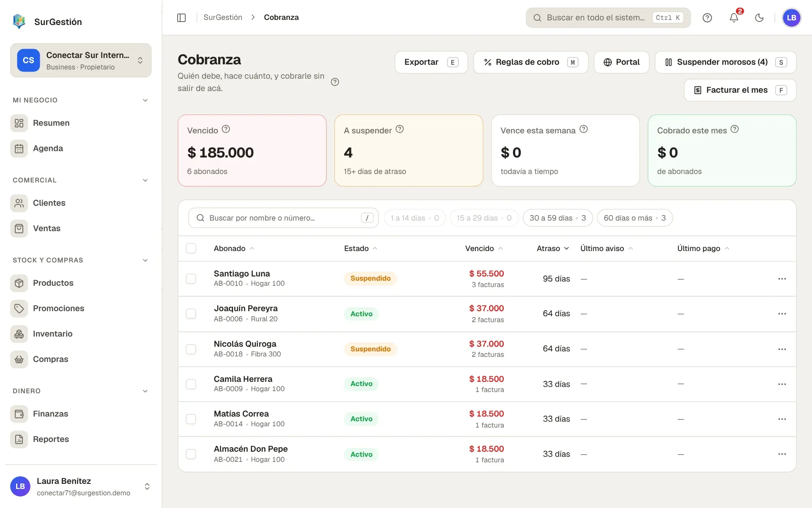Focus the Buscar por nombre o número field
812x508 pixels.
coord(283,218)
